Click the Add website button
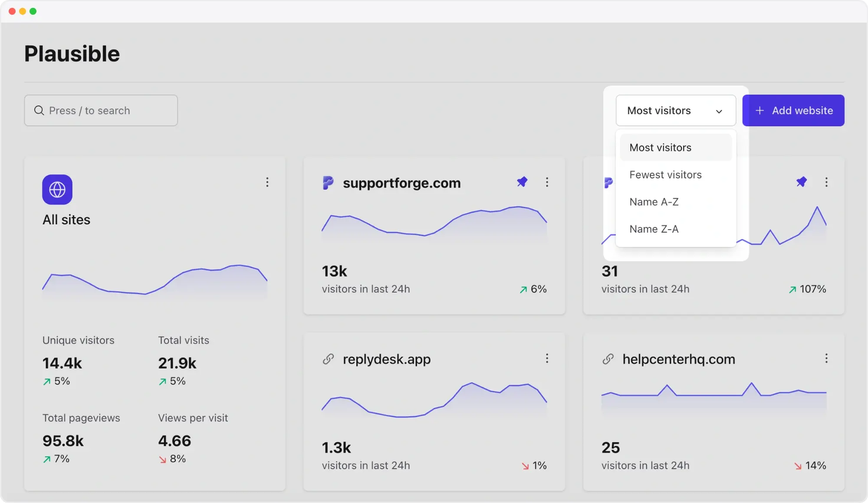 point(793,111)
